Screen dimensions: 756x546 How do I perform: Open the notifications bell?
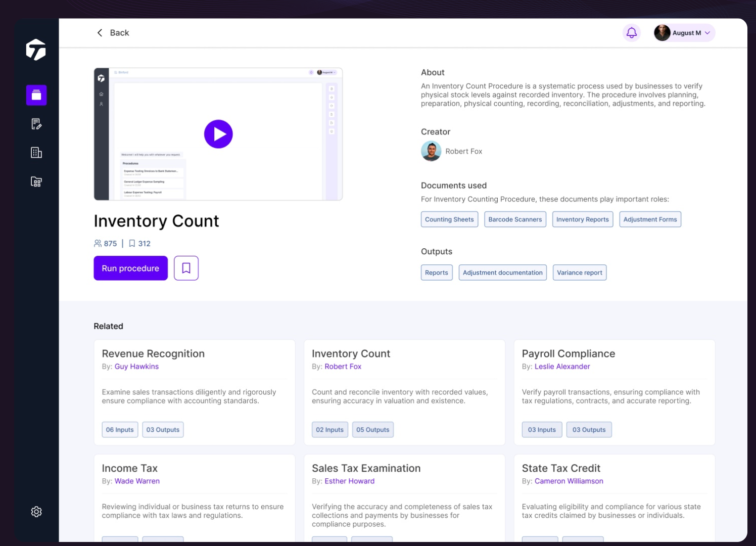click(x=631, y=32)
